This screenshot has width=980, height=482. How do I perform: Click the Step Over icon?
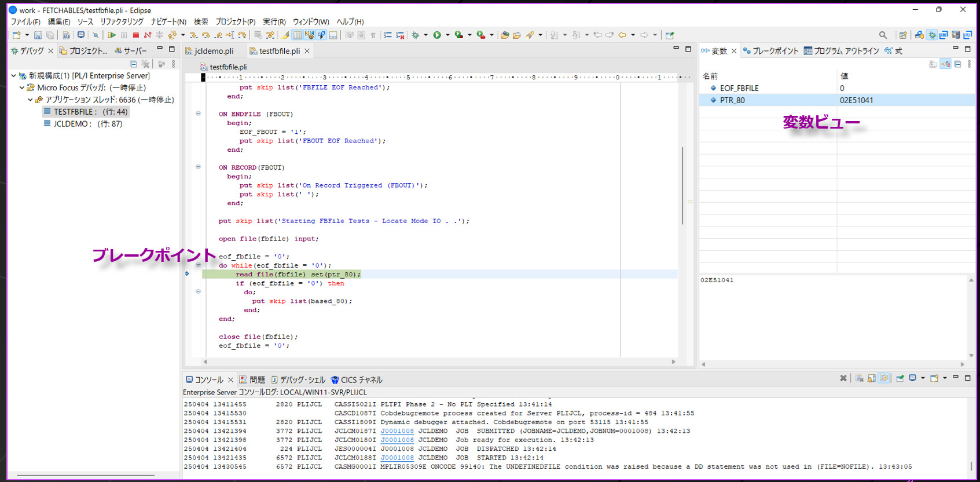click(205, 35)
